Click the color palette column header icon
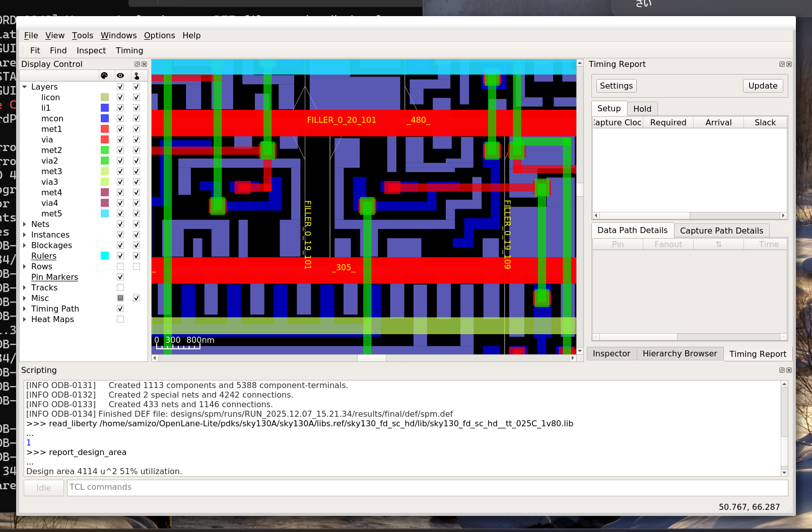The image size is (812, 532). point(104,75)
